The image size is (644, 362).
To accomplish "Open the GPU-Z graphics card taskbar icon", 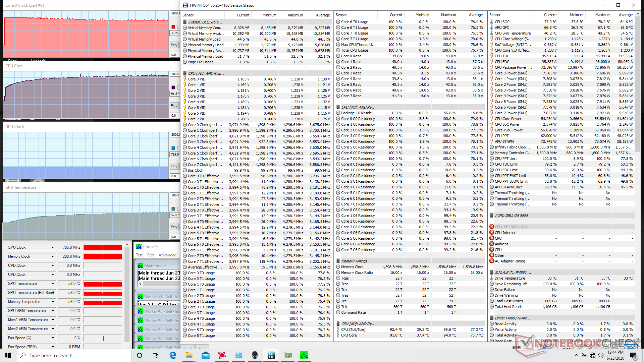I will pos(287,355).
